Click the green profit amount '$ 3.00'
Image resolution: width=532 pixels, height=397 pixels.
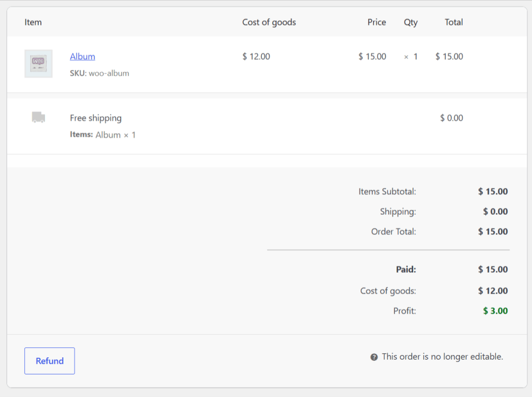[x=495, y=311]
